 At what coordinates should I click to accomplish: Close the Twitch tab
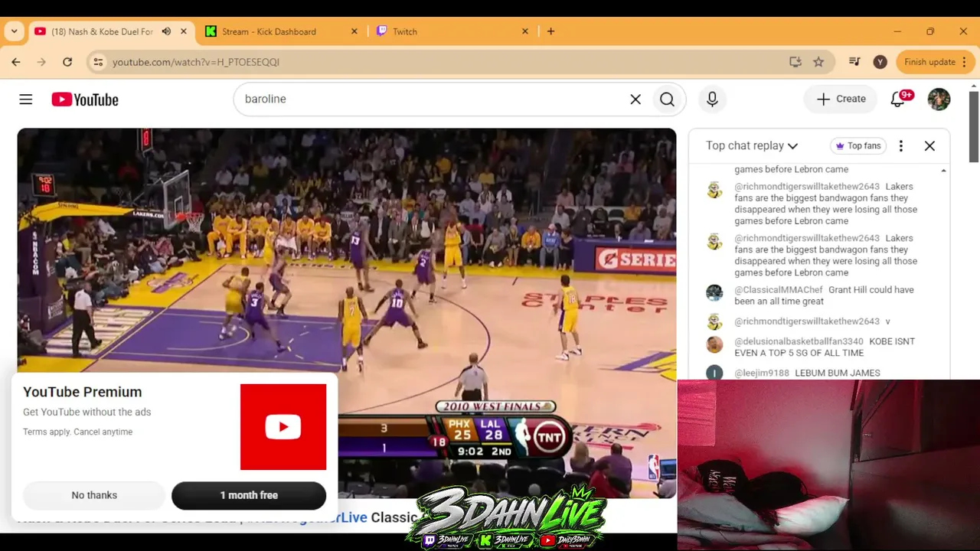click(x=525, y=31)
